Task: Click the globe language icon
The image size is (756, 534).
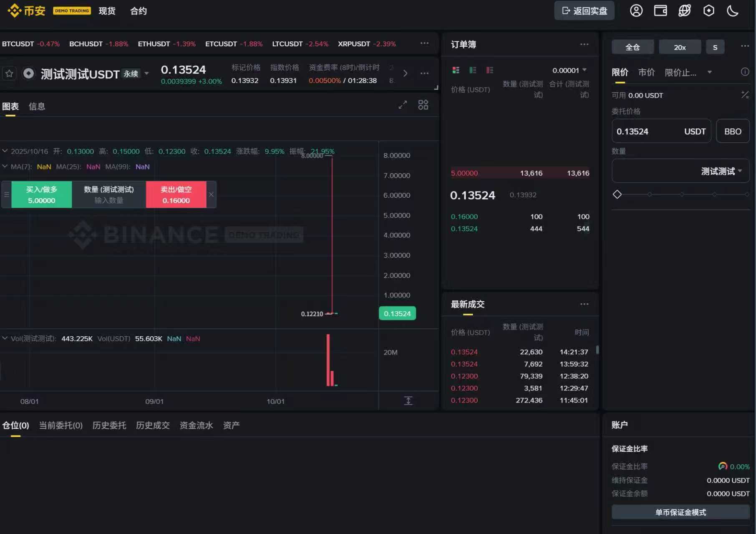Action: tap(684, 11)
